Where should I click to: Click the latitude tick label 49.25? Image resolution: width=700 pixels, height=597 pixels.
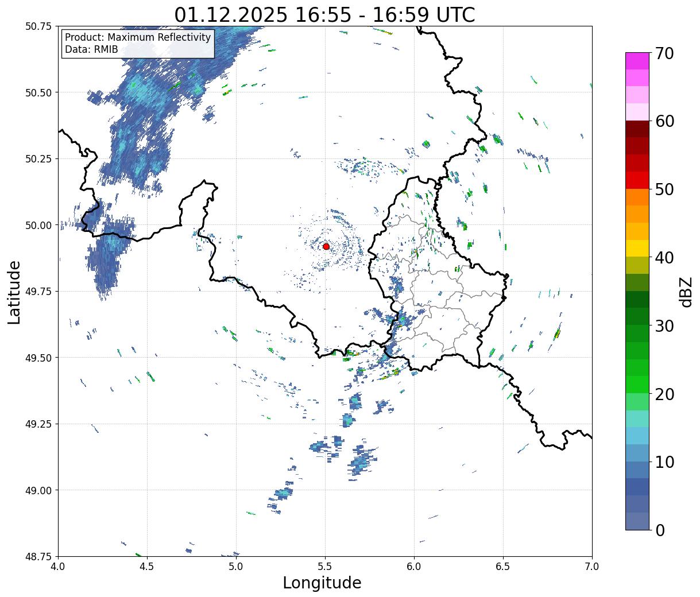tap(38, 424)
